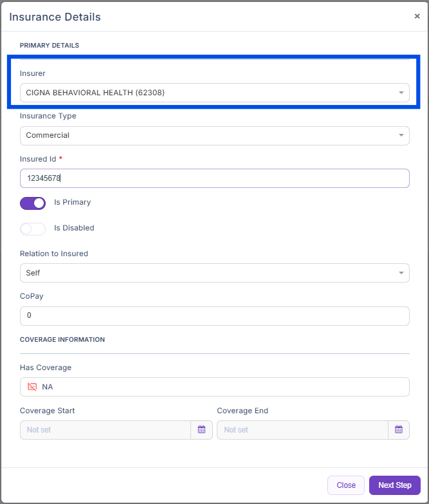Image resolution: width=429 pixels, height=504 pixels.
Task: Click the Coverage End date field
Action: [x=302, y=430]
